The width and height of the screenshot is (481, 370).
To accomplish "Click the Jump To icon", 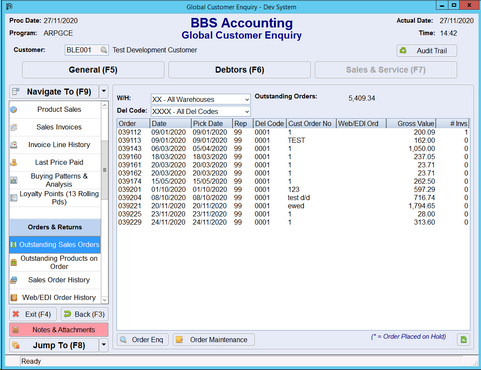I will [16, 345].
